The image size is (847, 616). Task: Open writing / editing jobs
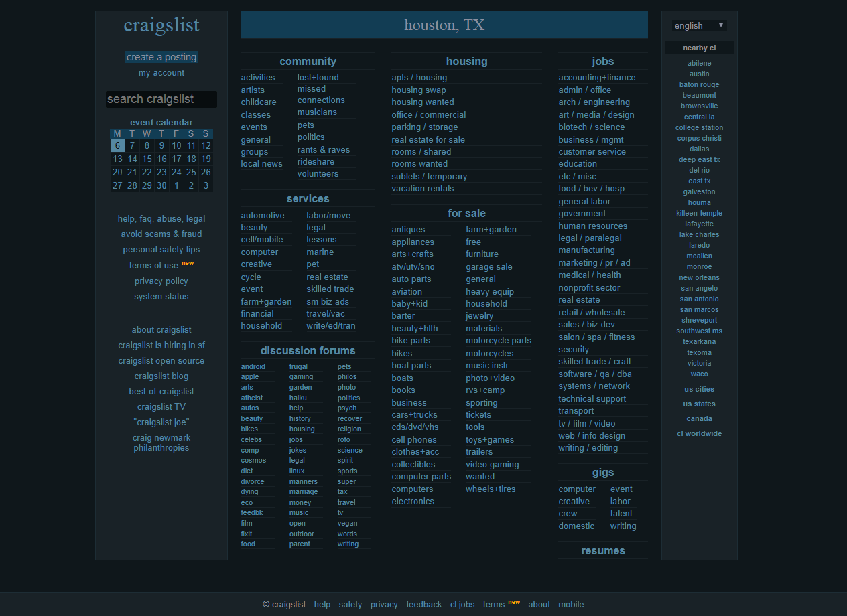tap(588, 447)
